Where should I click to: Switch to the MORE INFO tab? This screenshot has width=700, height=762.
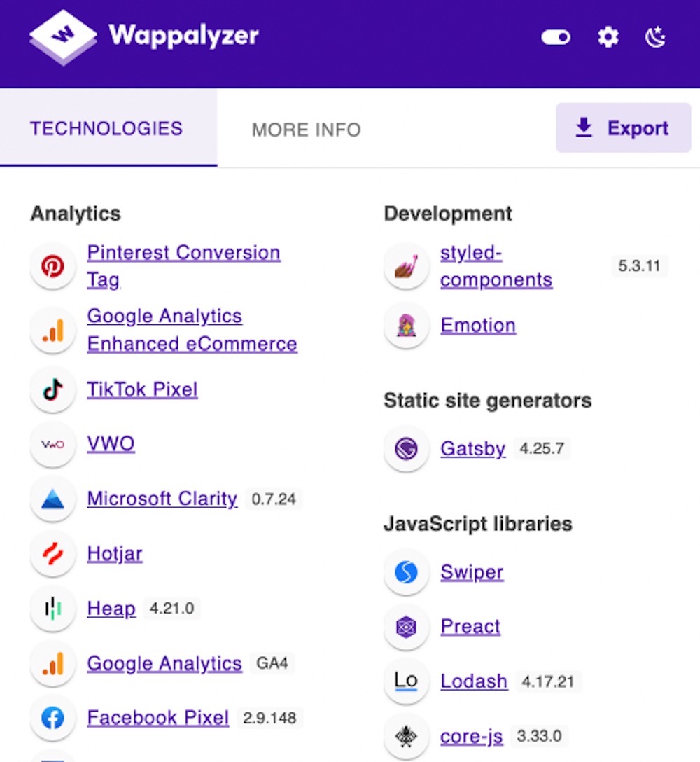pos(306,130)
